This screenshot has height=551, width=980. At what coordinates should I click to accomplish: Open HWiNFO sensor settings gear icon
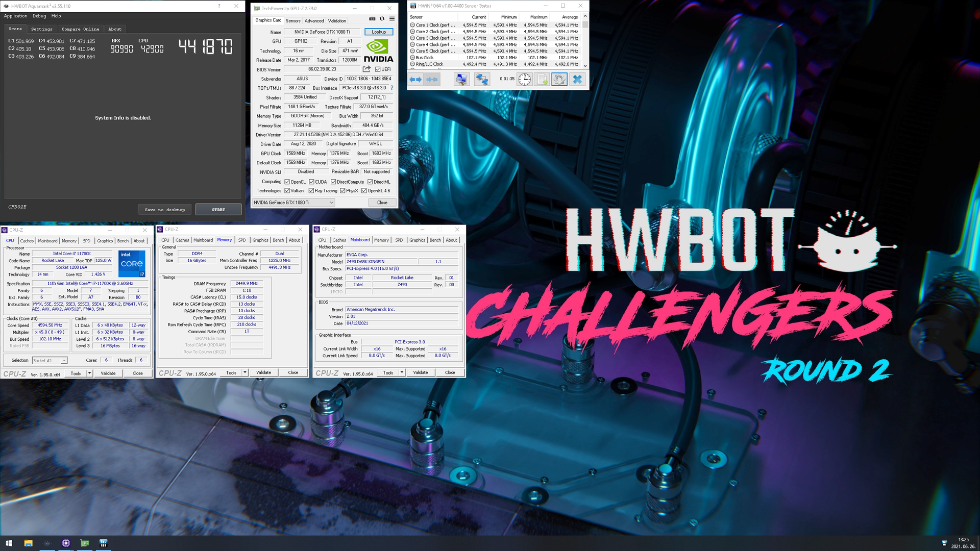pyautogui.click(x=559, y=80)
